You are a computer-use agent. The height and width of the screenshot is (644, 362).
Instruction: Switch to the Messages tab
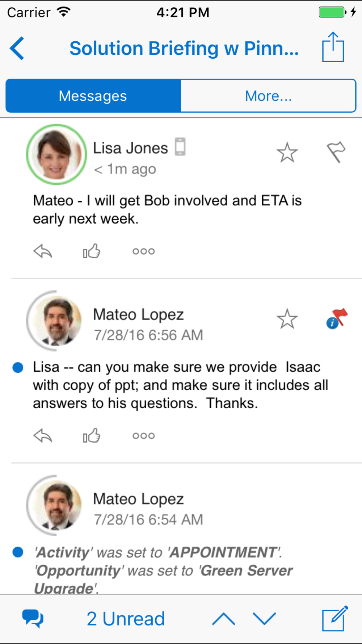coord(93,96)
